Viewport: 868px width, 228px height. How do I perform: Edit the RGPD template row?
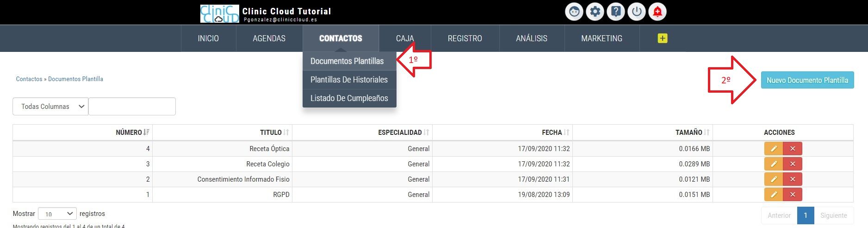click(x=774, y=195)
